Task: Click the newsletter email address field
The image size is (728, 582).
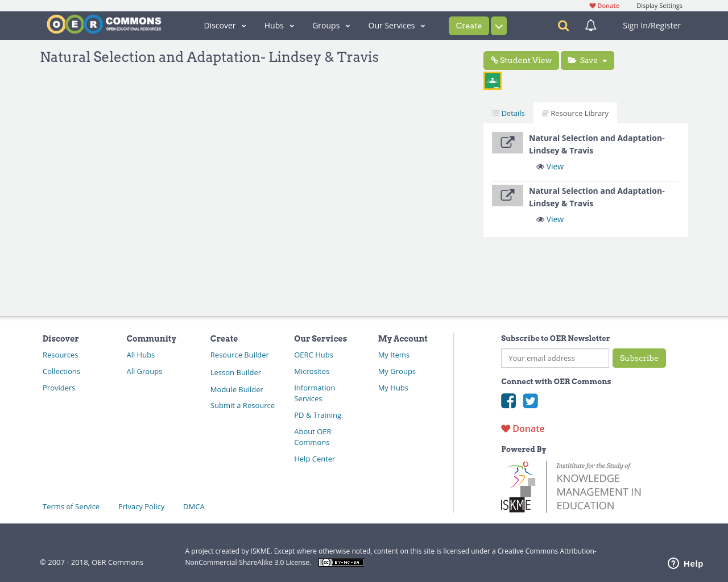Action: (555, 358)
